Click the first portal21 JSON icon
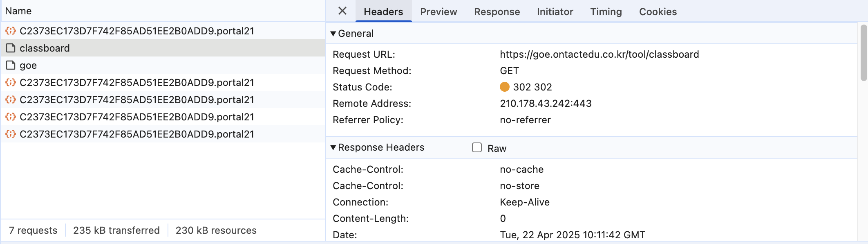Screen dimensions: 868x244 [x=11, y=31]
